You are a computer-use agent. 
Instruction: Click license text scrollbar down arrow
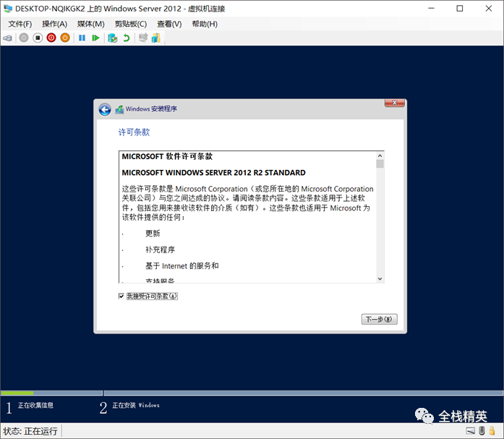380,278
